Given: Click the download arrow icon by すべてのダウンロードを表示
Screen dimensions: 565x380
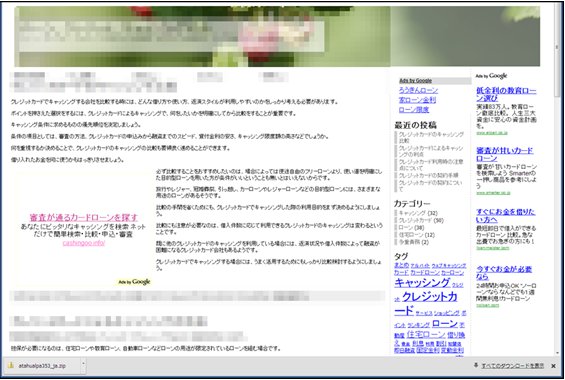Looking at the screenshot, I should [476, 366].
